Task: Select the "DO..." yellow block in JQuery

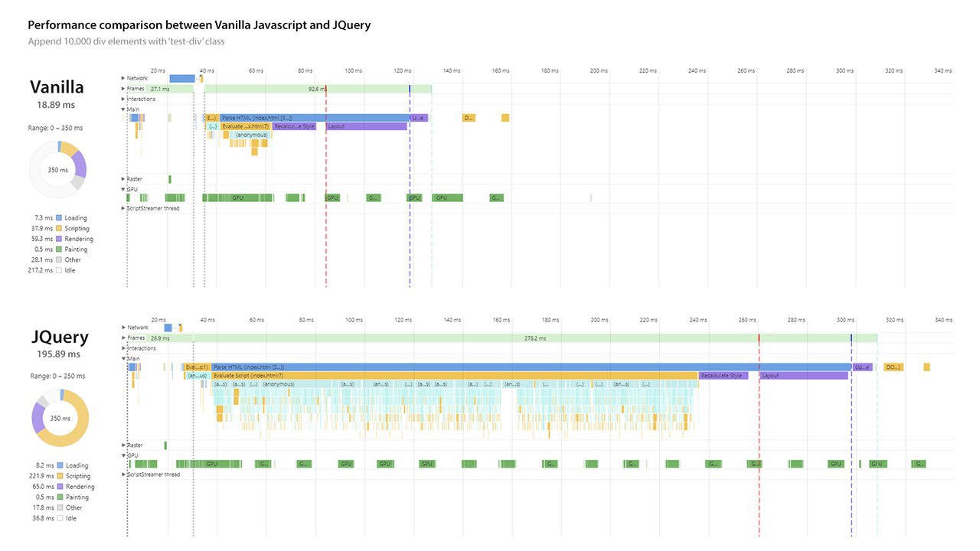Action: (x=893, y=367)
